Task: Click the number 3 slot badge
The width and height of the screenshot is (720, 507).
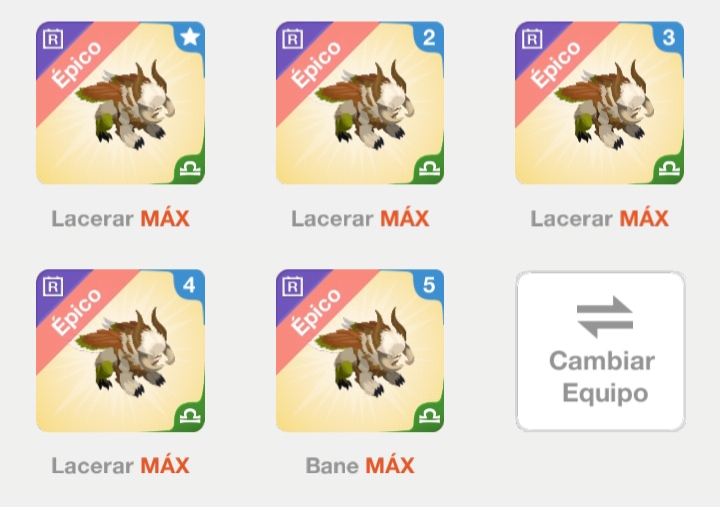Action: (669, 37)
